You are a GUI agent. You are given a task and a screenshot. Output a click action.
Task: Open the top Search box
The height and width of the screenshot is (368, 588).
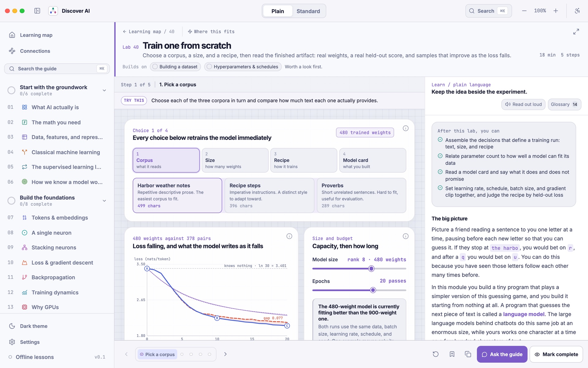[x=488, y=11]
